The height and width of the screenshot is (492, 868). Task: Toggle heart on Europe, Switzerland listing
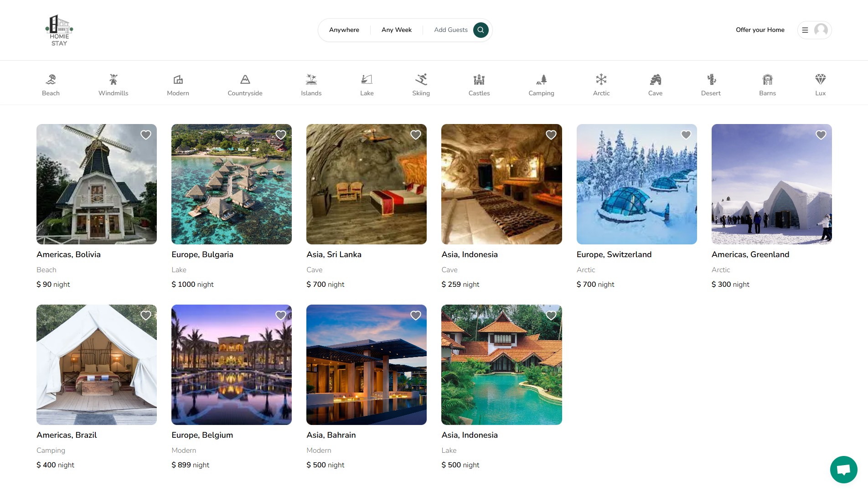click(686, 135)
